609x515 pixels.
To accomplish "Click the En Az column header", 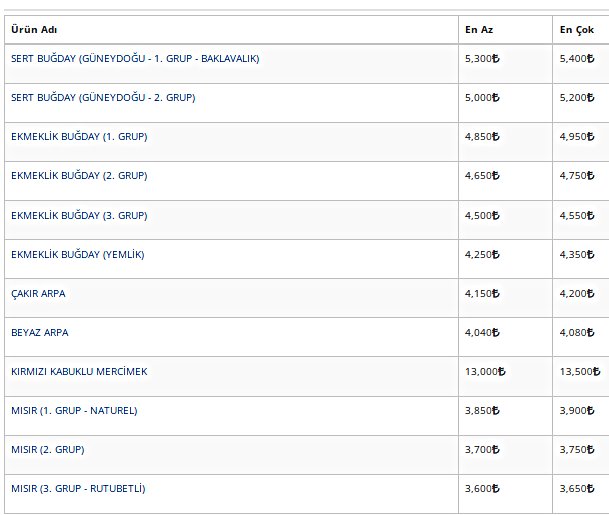I will (479, 29).
